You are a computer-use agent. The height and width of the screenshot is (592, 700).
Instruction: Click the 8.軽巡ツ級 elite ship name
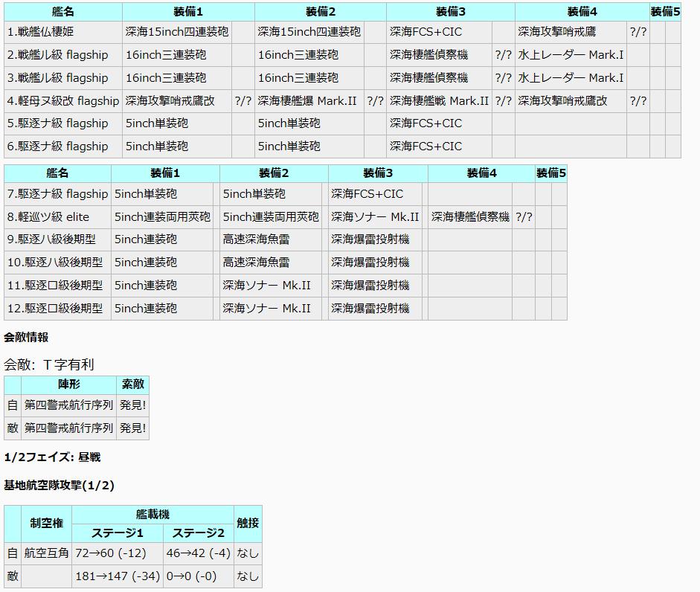point(48,217)
